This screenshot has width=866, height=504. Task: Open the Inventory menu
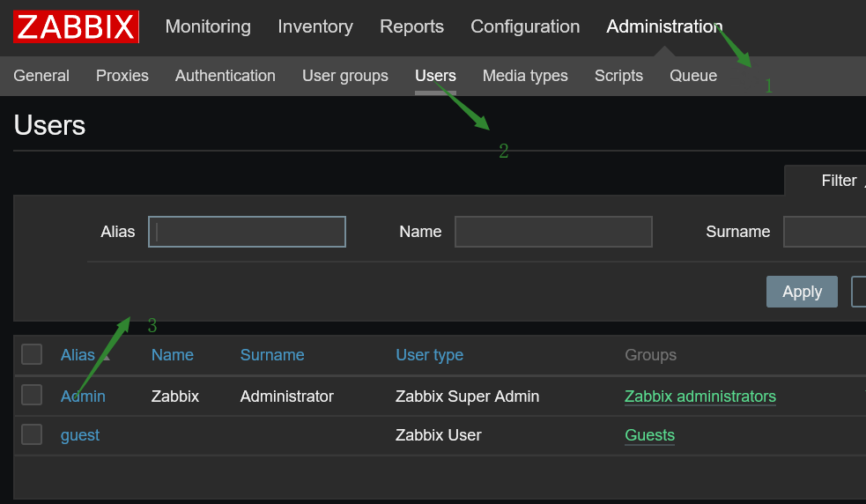coord(315,27)
